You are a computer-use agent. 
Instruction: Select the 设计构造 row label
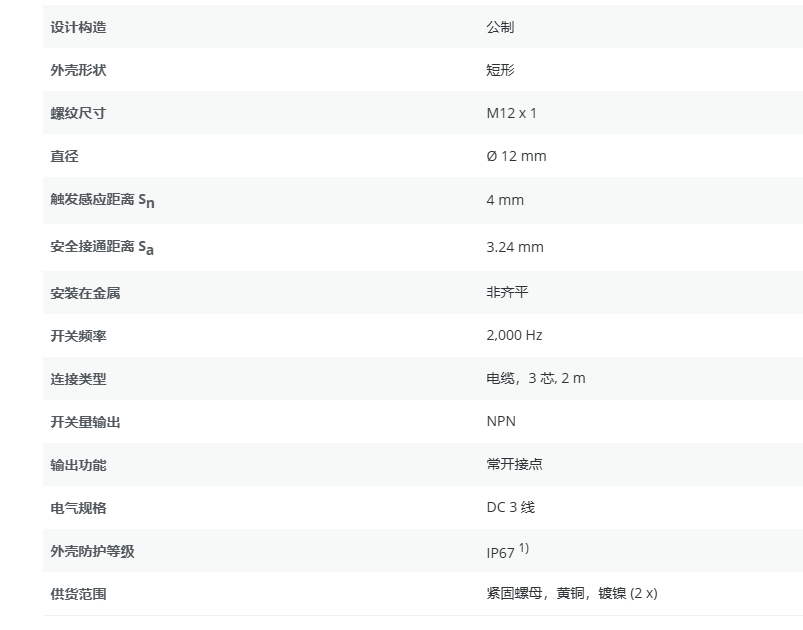tap(78, 27)
